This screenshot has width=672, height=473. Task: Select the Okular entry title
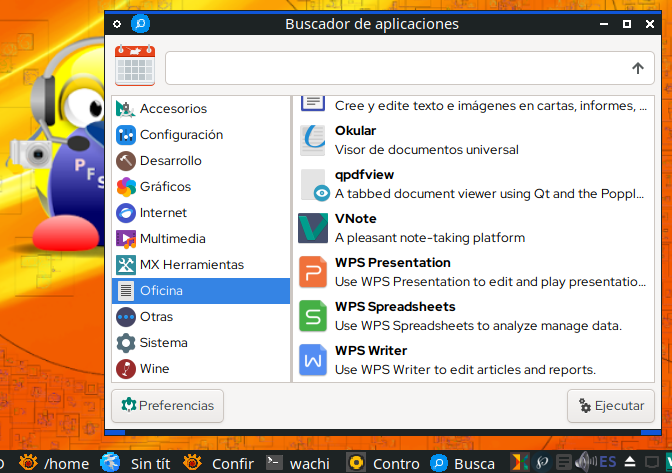[355, 131]
